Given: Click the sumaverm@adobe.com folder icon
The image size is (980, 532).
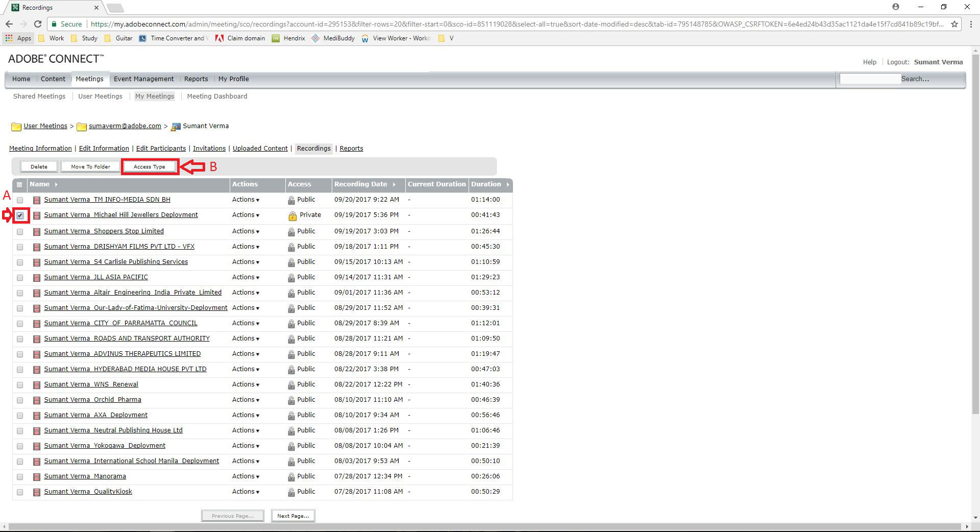Looking at the screenshot, I should (82, 127).
